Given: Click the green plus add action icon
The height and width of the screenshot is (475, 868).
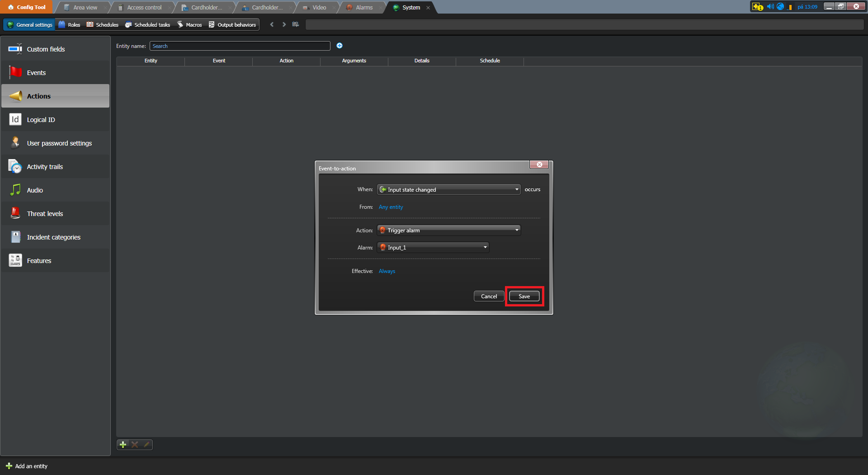Looking at the screenshot, I should (123, 445).
